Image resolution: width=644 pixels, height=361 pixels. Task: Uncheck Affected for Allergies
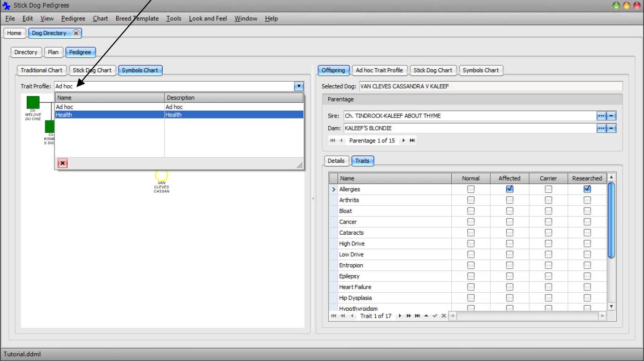[509, 189]
